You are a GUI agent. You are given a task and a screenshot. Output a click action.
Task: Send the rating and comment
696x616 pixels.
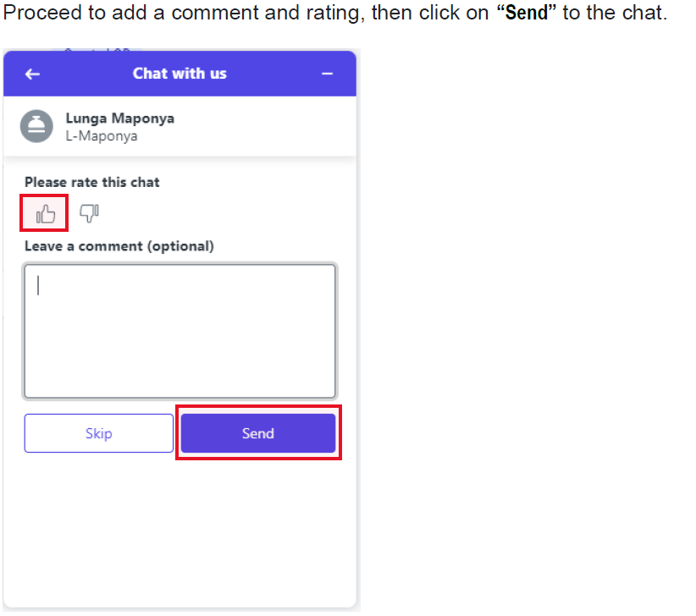coord(258,433)
